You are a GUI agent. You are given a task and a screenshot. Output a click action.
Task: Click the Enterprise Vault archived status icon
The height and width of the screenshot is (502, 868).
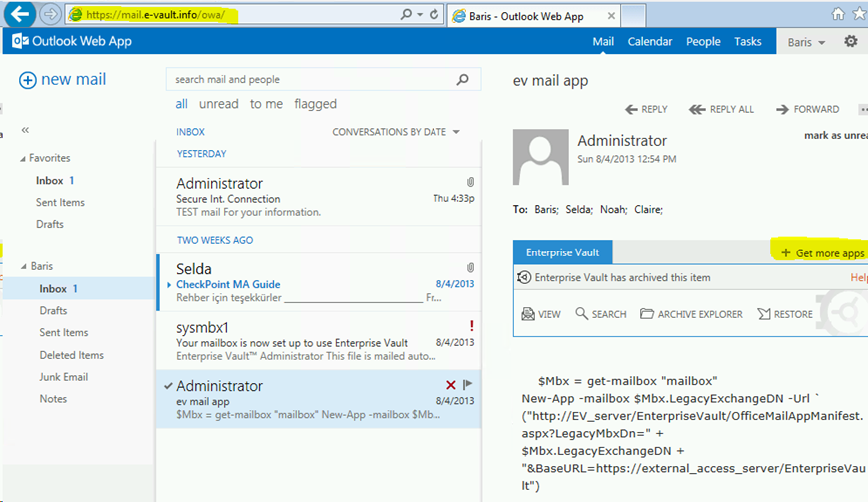point(524,277)
